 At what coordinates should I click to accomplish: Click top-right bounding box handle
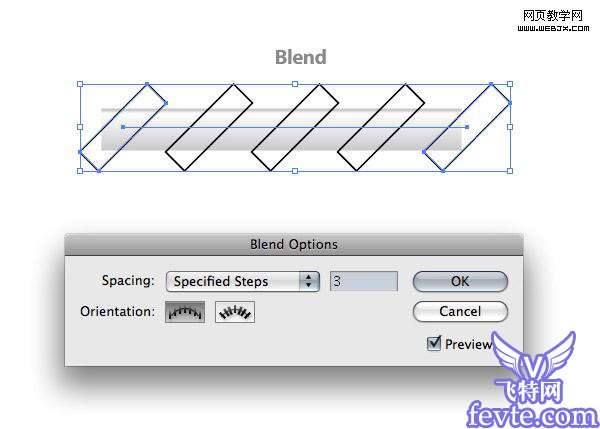tap(510, 84)
